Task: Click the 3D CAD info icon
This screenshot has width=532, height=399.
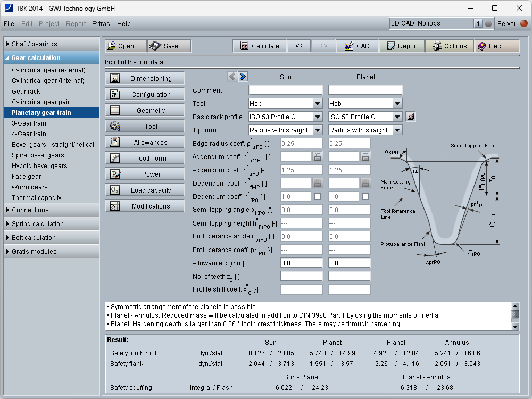Action: pyautogui.click(x=478, y=23)
